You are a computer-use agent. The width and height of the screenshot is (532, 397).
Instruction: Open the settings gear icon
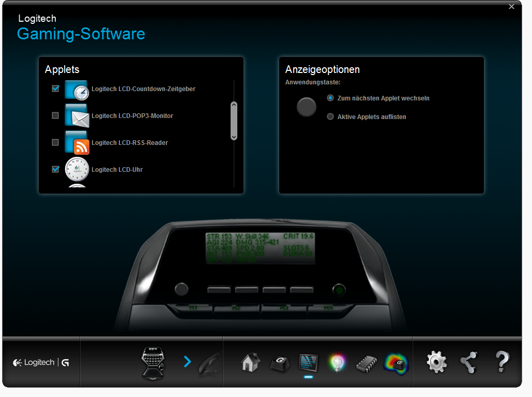(437, 362)
